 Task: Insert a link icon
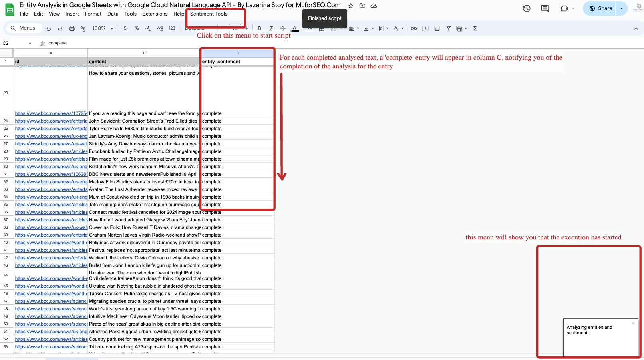pyautogui.click(x=414, y=28)
